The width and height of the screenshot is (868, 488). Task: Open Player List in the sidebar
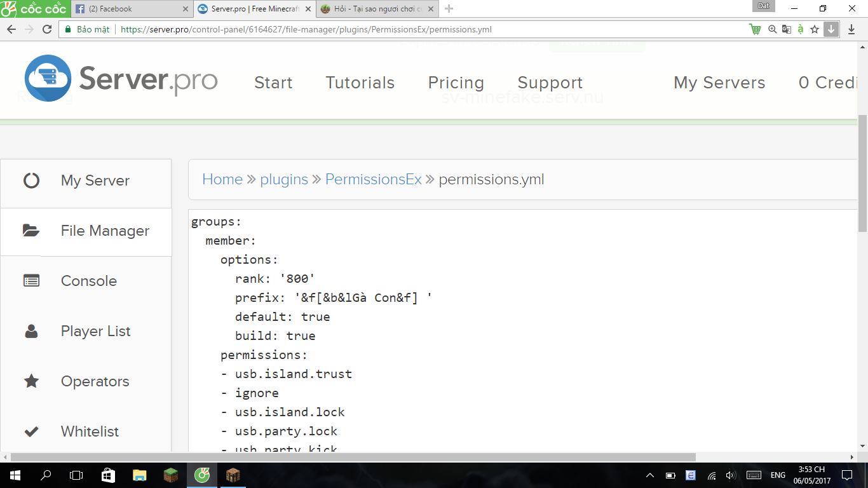[86, 331]
